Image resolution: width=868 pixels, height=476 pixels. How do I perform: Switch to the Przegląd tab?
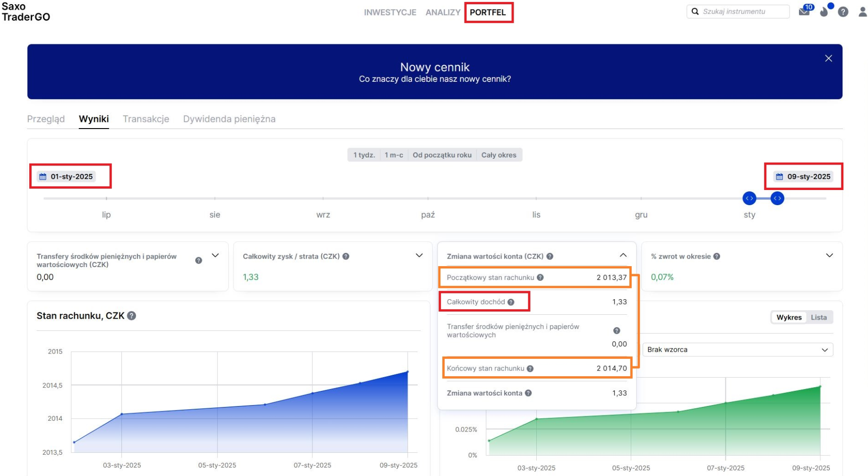click(x=46, y=119)
